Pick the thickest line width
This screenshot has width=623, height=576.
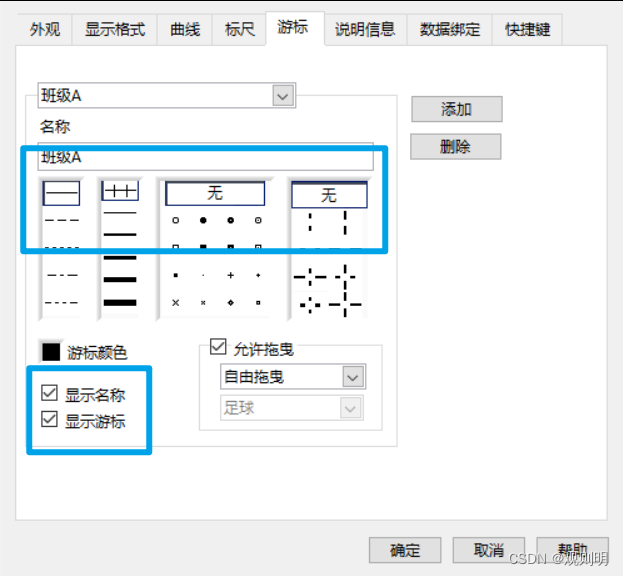pyautogui.click(x=120, y=303)
